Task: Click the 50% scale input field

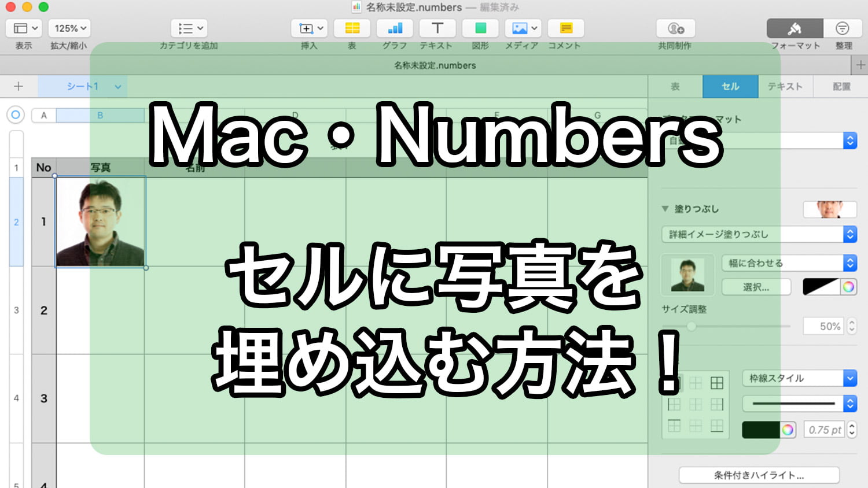Action: point(824,326)
